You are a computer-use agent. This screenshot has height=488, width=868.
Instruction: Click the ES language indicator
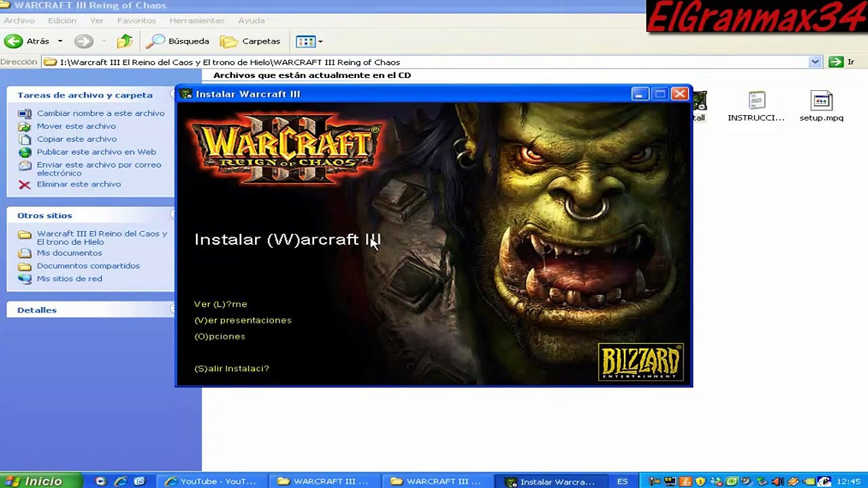(x=623, y=481)
